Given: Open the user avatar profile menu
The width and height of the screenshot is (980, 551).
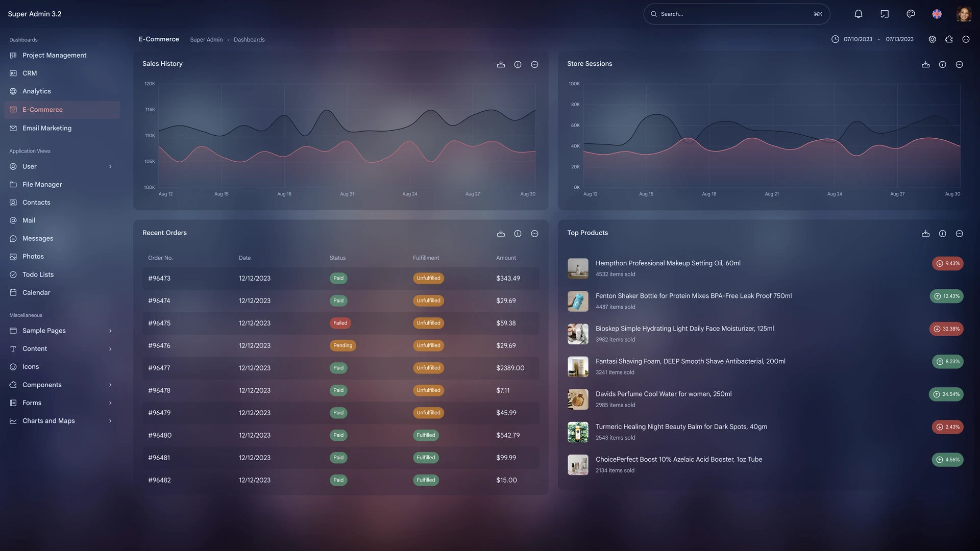Looking at the screenshot, I should click(964, 14).
